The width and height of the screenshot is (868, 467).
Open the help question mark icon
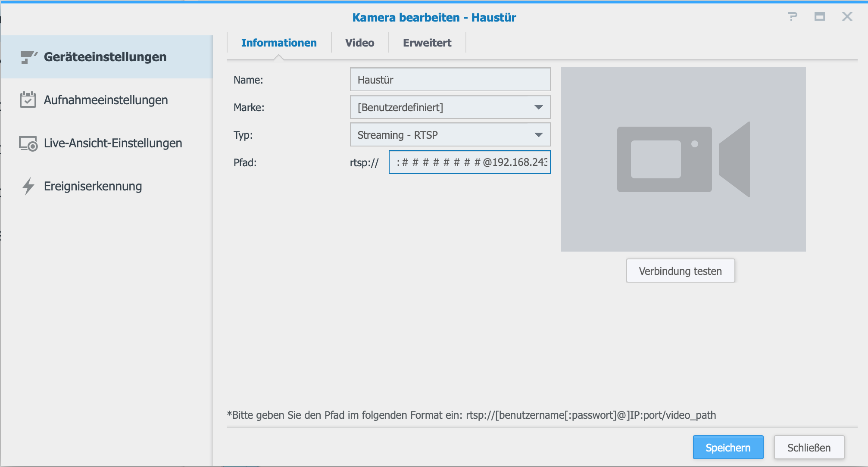tap(792, 17)
